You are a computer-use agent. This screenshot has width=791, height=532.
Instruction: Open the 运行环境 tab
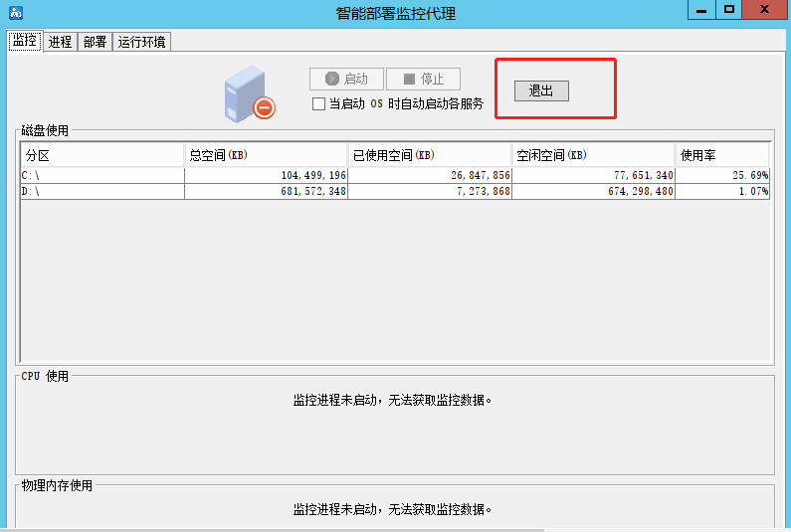point(141,42)
